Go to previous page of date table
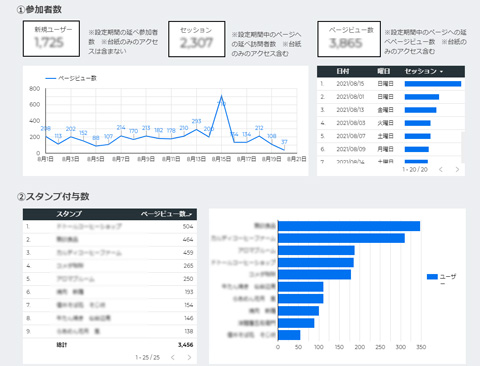The height and width of the screenshot is (366, 480). click(x=441, y=169)
